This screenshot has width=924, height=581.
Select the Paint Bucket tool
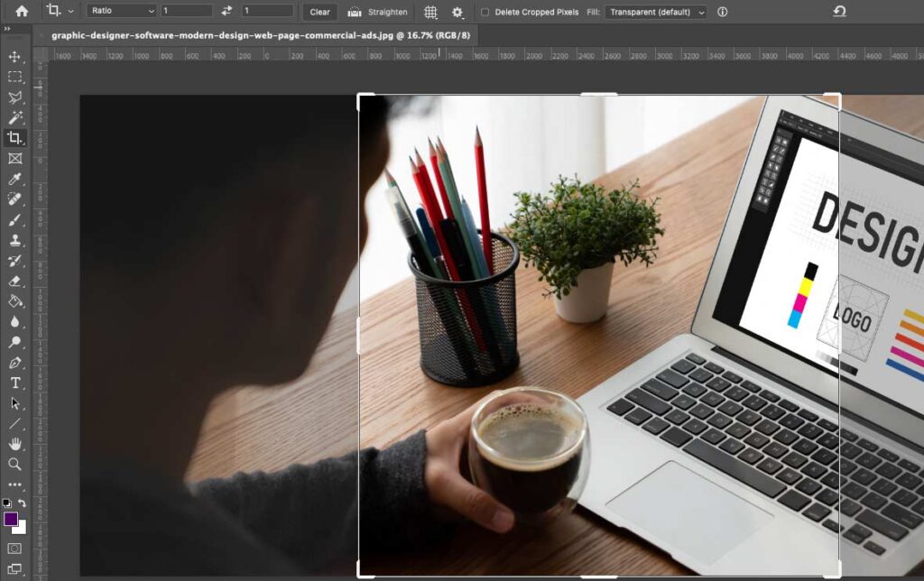pyautogui.click(x=14, y=301)
